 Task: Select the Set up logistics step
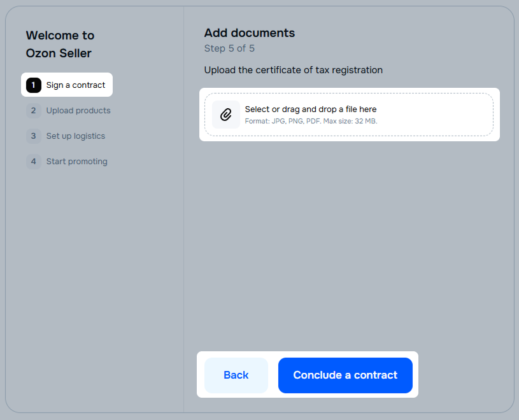point(66,136)
